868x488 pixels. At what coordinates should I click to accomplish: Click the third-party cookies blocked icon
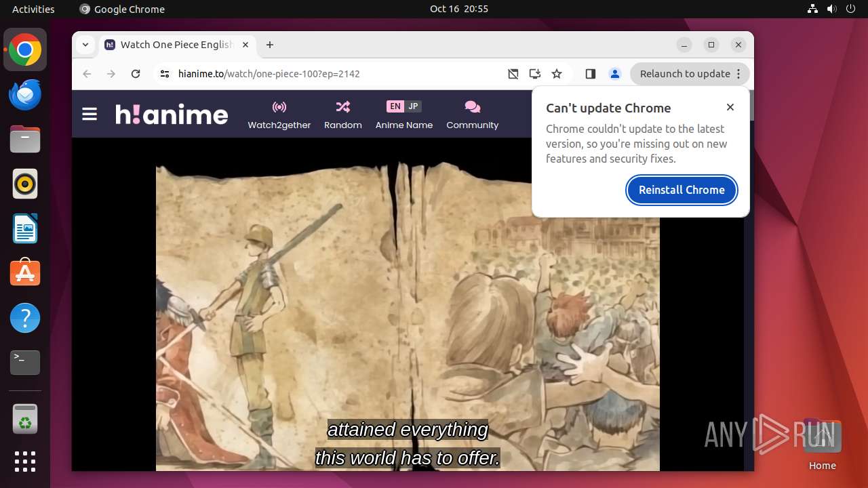point(513,74)
